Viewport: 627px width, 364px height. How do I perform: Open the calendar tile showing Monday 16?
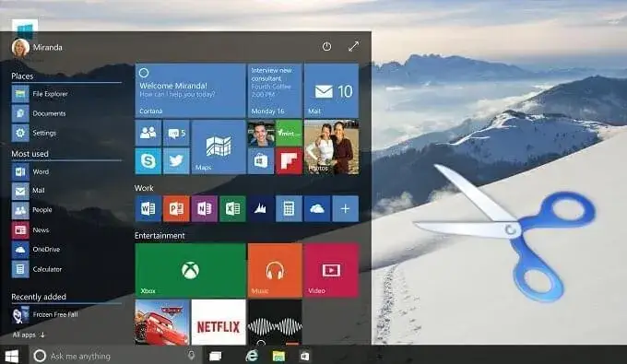click(x=275, y=90)
